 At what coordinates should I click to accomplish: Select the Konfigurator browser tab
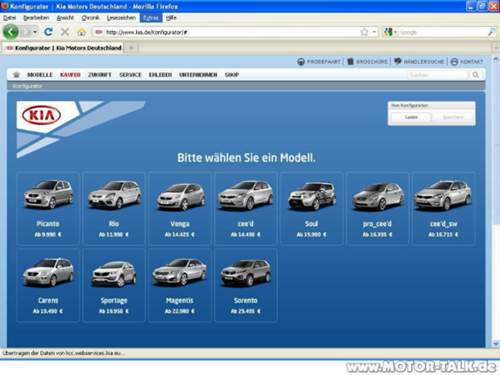[63, 48]
